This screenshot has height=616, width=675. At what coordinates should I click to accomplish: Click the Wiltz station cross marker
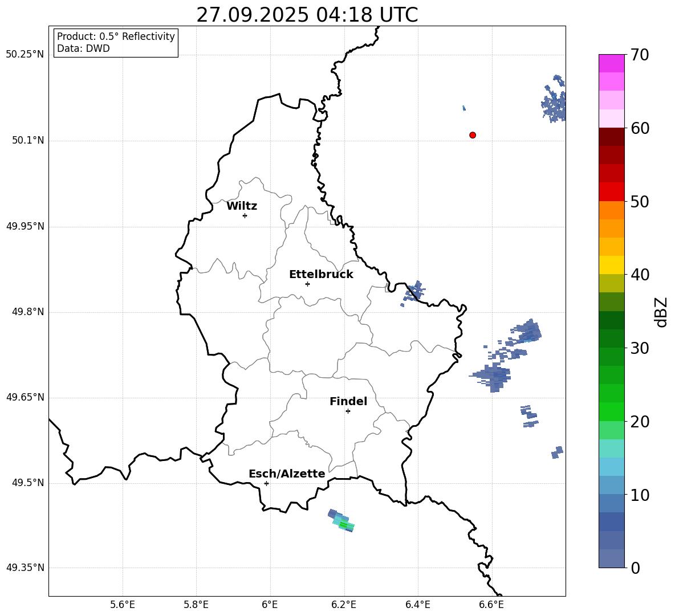click(245, 215)
